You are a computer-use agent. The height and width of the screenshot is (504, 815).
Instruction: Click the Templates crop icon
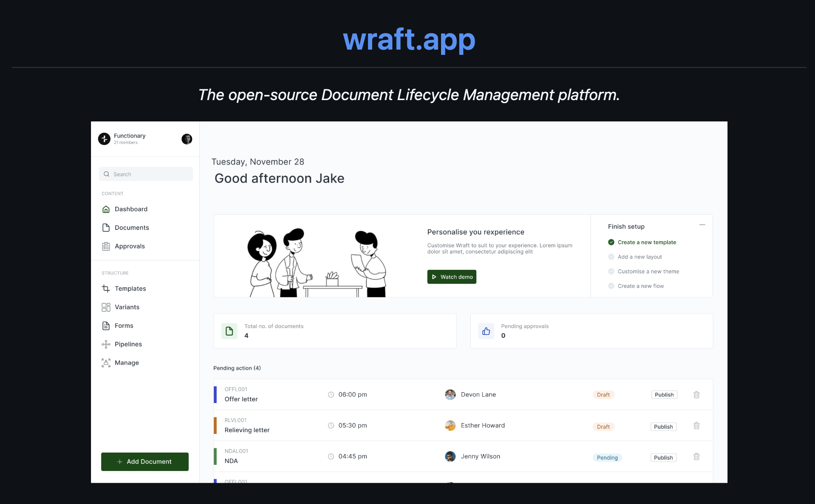tap(106, 289)
